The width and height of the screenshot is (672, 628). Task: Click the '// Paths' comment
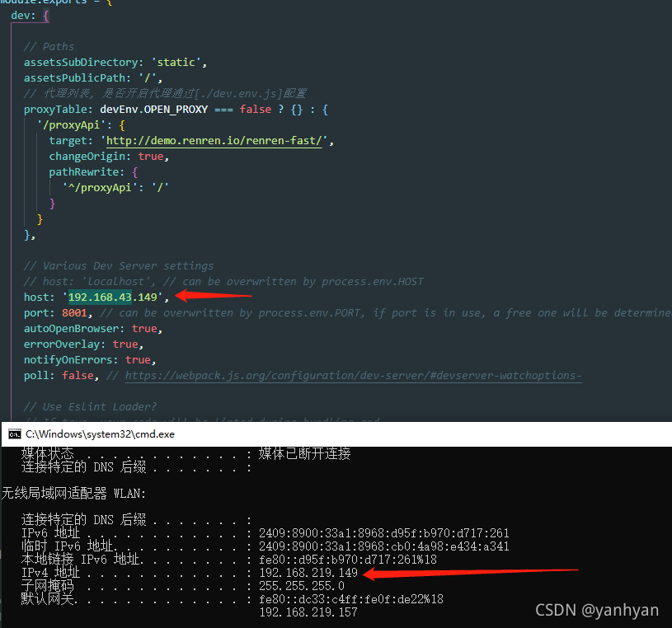pos(49,47)
